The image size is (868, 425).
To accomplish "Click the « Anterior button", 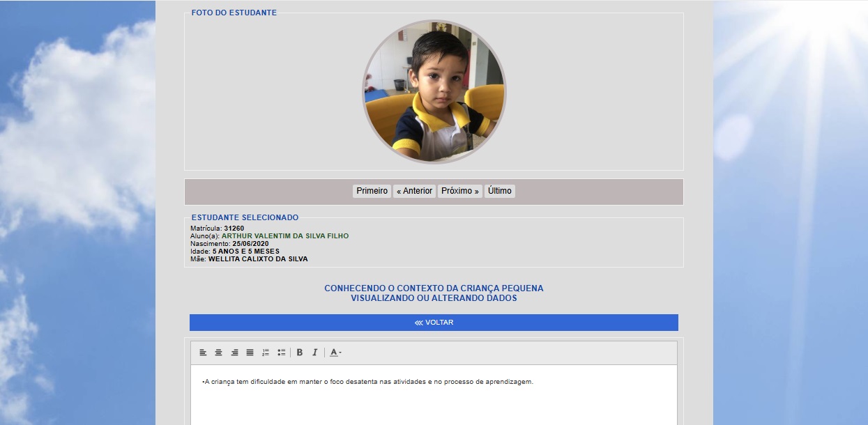I will point(414,191).
